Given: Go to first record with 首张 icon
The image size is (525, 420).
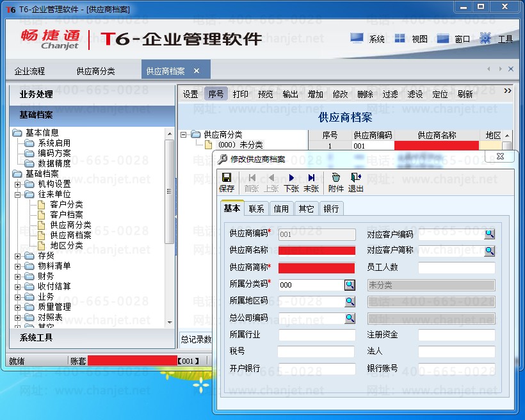Looking at the screenshot, I should (252, 177).
